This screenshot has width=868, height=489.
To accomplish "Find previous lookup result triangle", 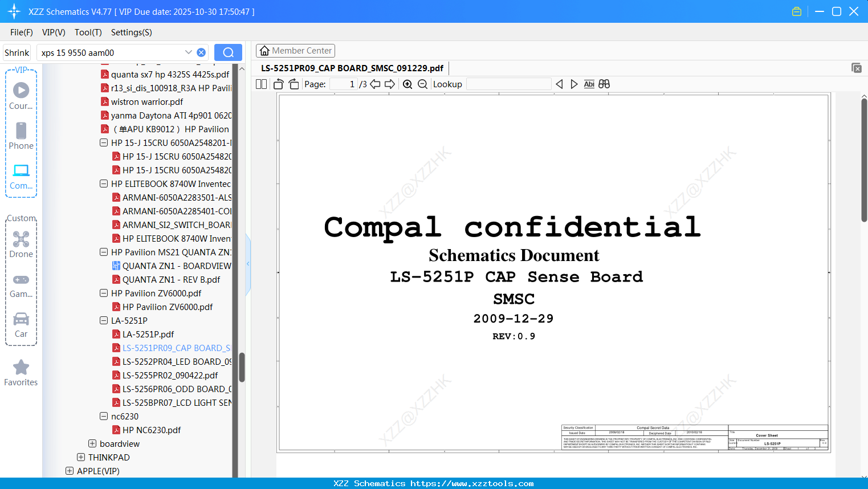I will [x=559, y=84].
